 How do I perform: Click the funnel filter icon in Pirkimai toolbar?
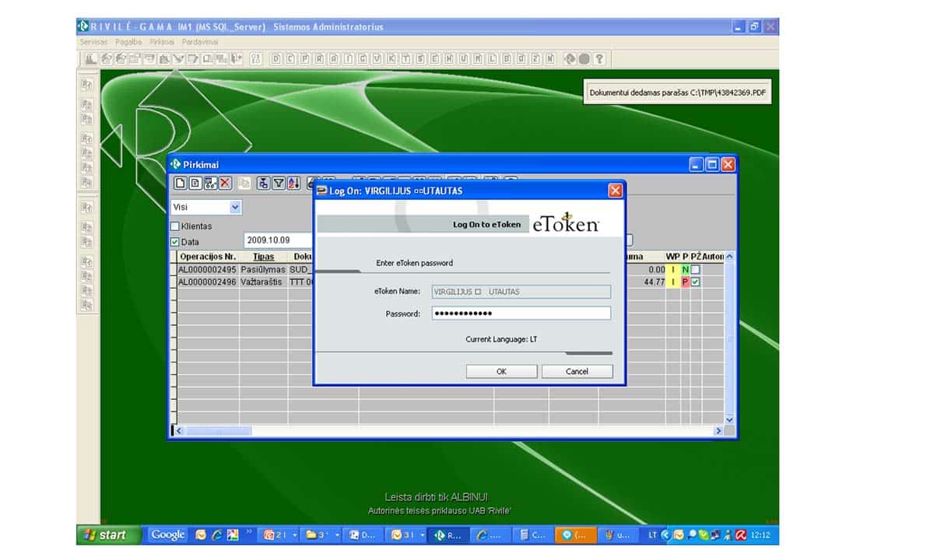[x=278, y=184]
